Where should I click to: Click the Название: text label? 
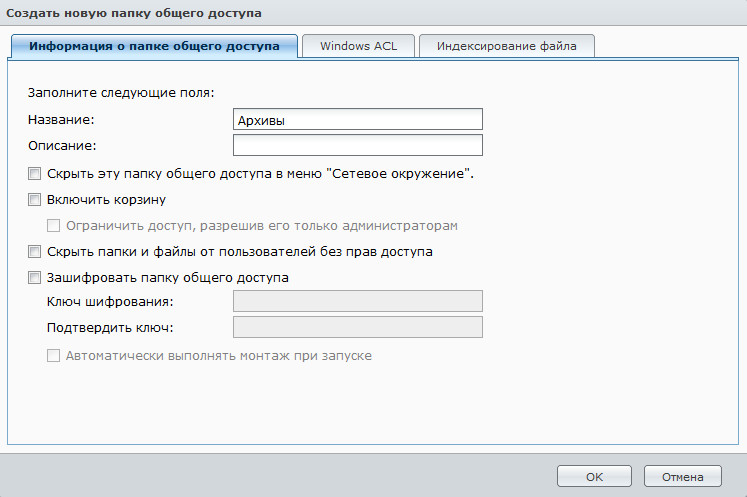(x=60, y=120)
